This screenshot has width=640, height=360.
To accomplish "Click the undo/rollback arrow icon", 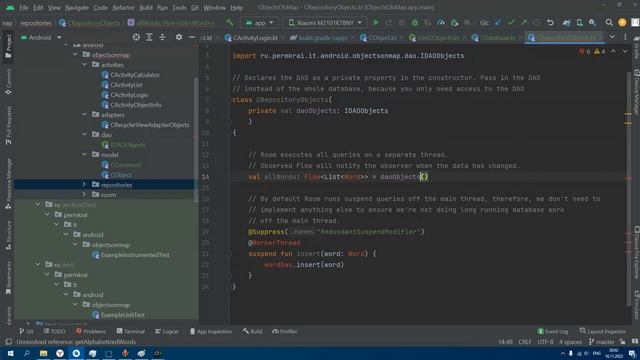I will [550, 23].
